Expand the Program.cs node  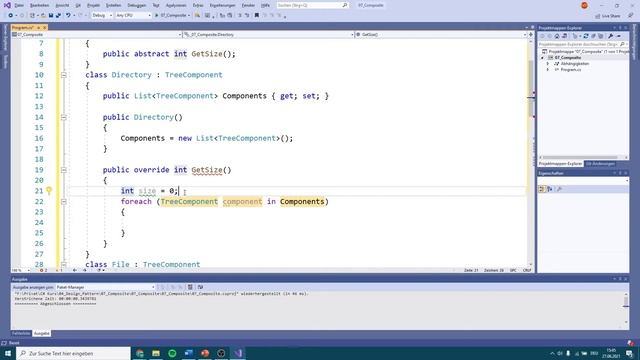coord(548,70)
